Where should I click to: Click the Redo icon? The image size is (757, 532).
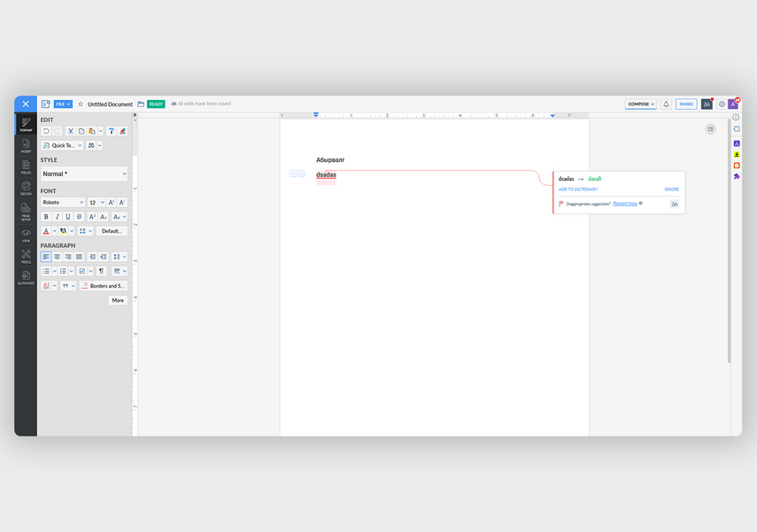point(57,131)
